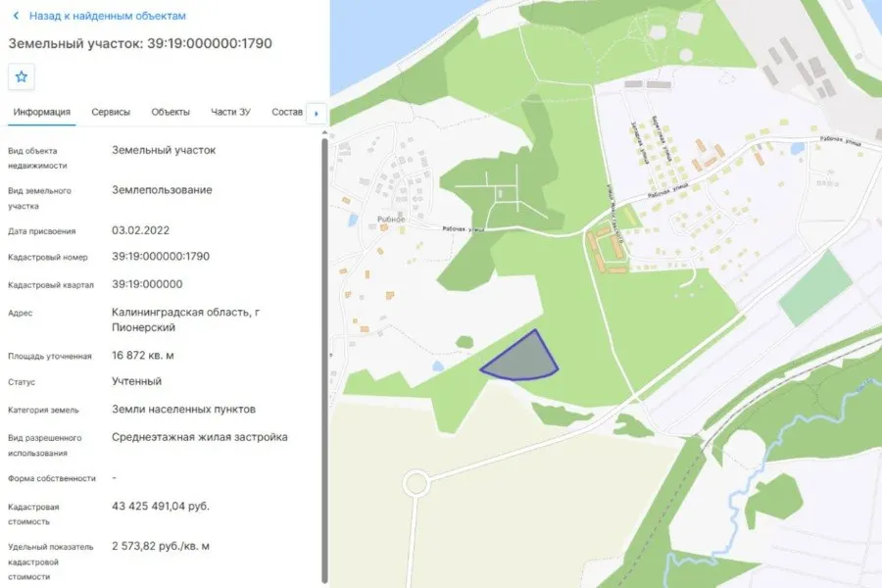
Task: Click the 'Кадастровая стоимость' field label
Action: tap(33, 514)
